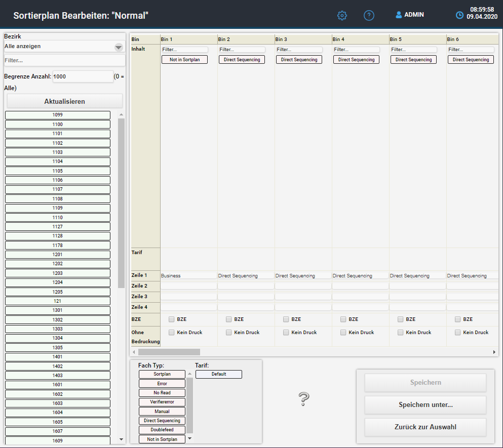Enable the BZE checkbox for Bin 1
The image size is (503, 448).
point(172,319)
